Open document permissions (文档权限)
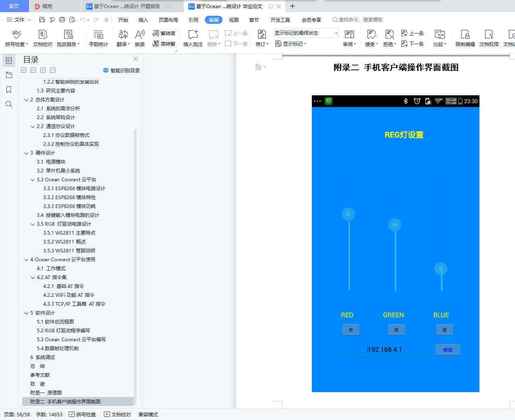515x420 pixels. pos(489,38)
